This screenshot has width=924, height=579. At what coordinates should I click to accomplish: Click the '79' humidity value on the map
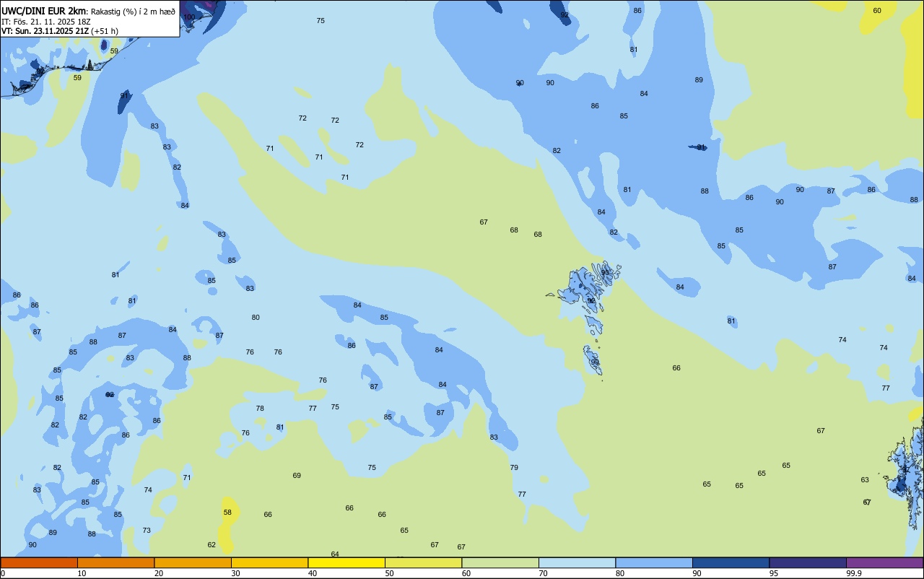tap(514, 468)
